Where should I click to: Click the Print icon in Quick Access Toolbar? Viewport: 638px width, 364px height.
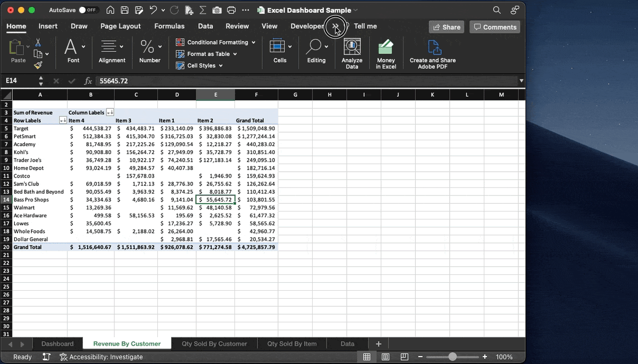tap(231, 10)
